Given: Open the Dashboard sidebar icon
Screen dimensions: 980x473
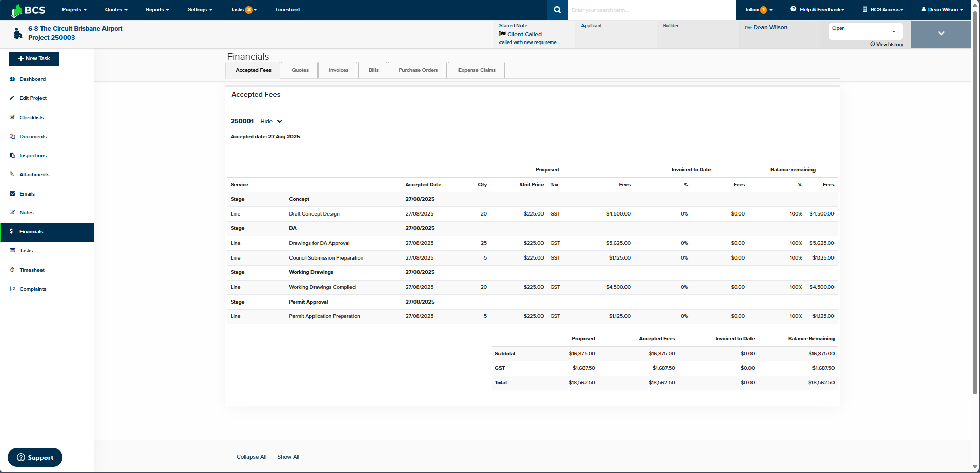Looking at the screenshot, I should [12, 79].
